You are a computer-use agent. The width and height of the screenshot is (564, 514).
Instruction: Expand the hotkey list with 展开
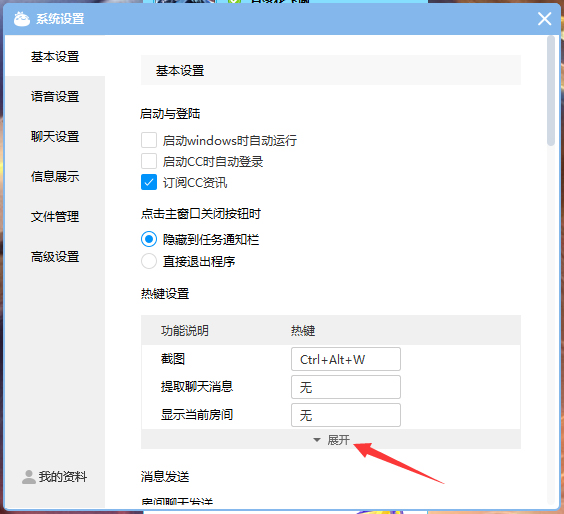(331, 440)
